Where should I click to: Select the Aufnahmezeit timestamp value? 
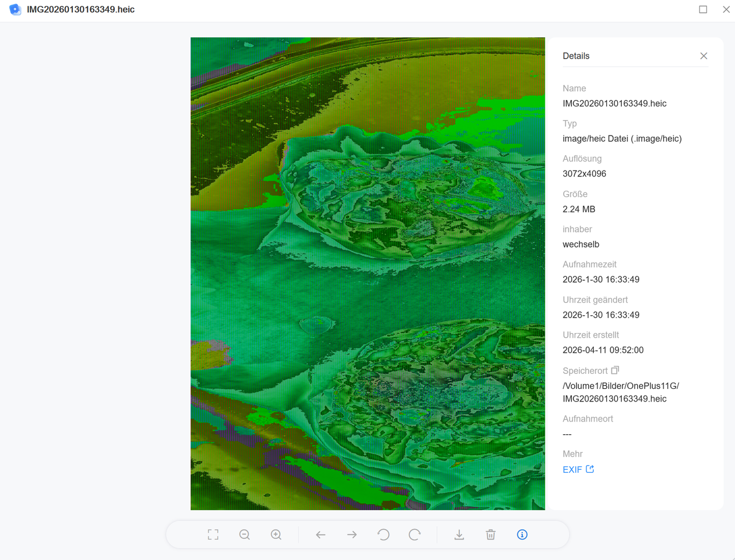[601, 279]
